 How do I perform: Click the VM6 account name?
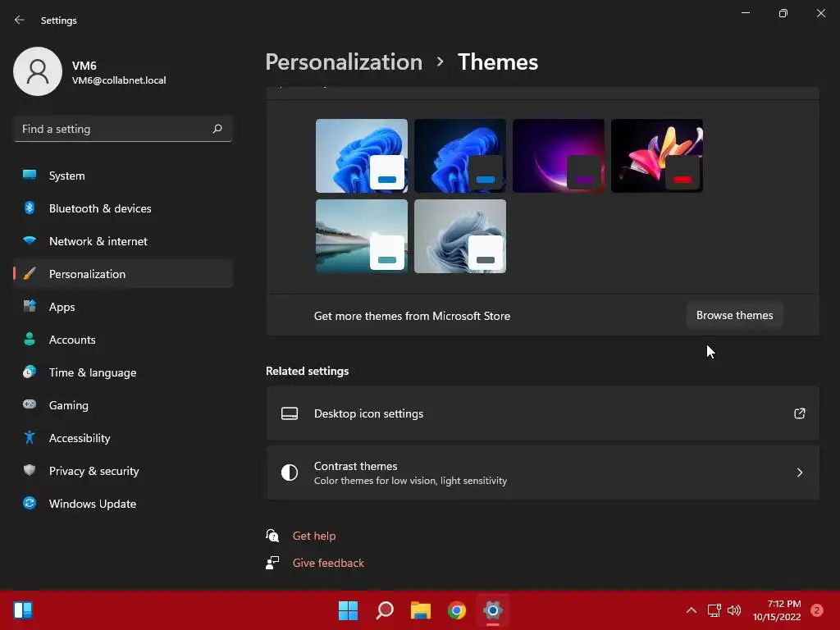84,66
